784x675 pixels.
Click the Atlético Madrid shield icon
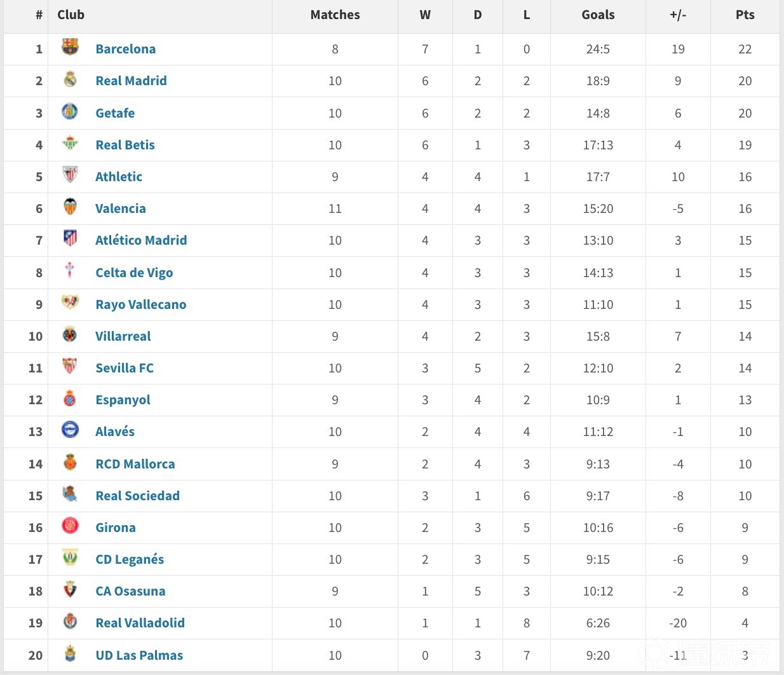pos(70,238)
